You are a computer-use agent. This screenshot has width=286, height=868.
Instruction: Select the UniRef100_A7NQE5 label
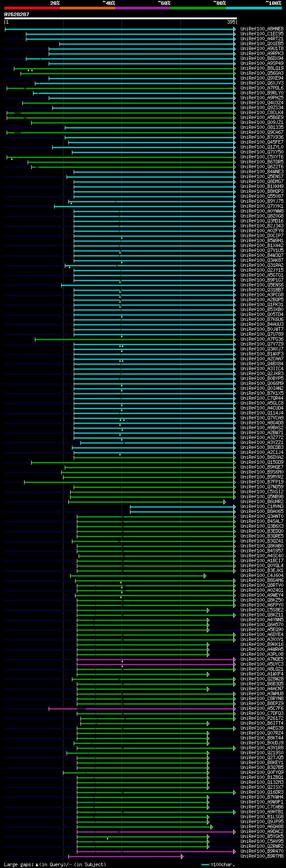[x=262, y=659]
